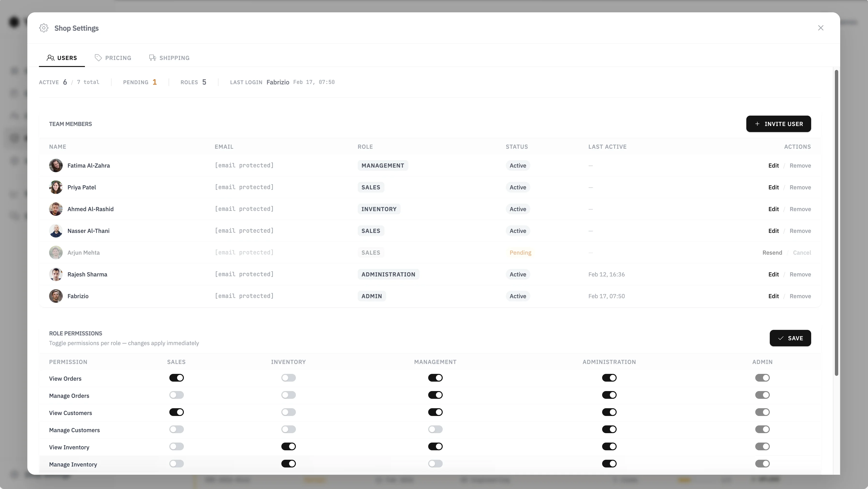Viewport: 868px width, 489px height.
Task: Click the Shop Settings gear icon
Action: tap(44, 28)
